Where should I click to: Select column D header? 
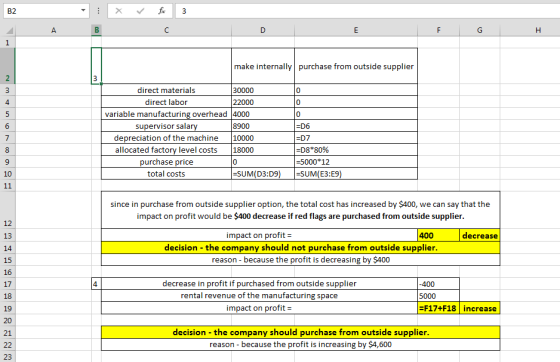(x=263, y=30)
